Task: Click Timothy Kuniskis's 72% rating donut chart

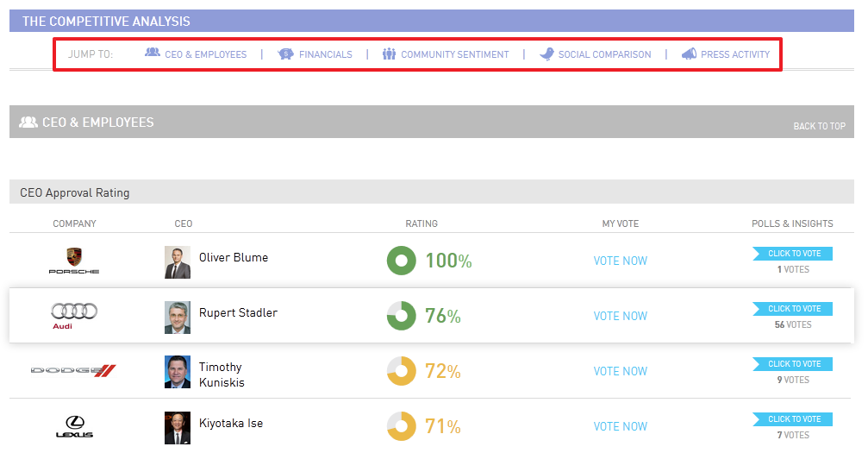Action: pos(401,371)
